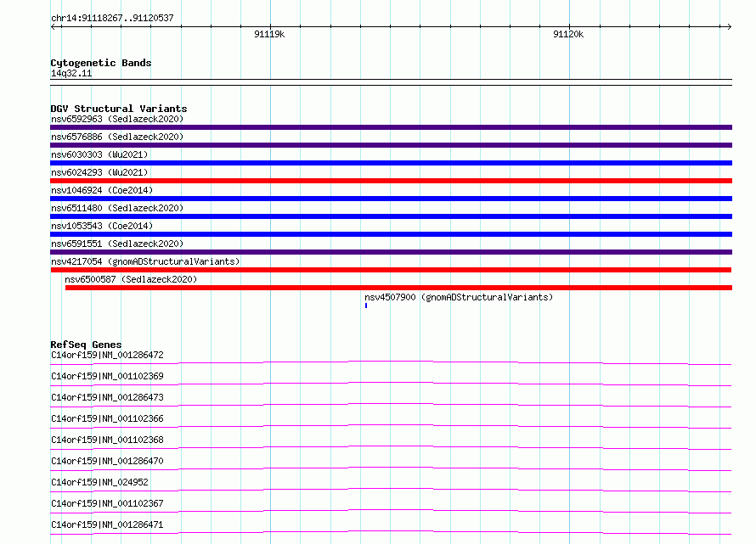Click the nsv6576886 (Sedlazeck2020) label

(117, 137)
